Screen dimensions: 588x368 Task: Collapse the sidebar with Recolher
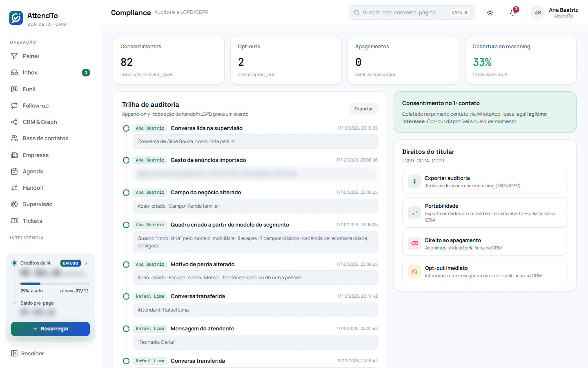coord(27,353)
